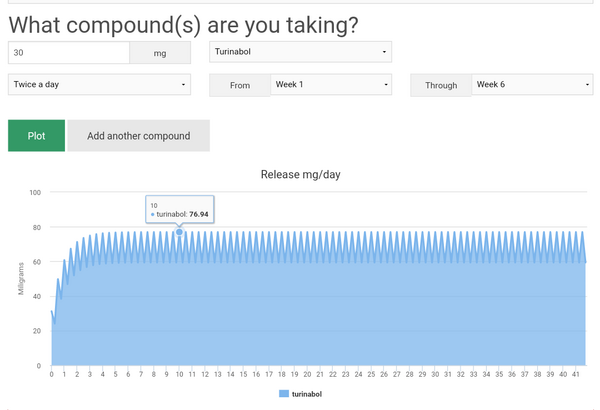
Task: Click day 41 on the x-axis
Action: [x=574, y=375]
